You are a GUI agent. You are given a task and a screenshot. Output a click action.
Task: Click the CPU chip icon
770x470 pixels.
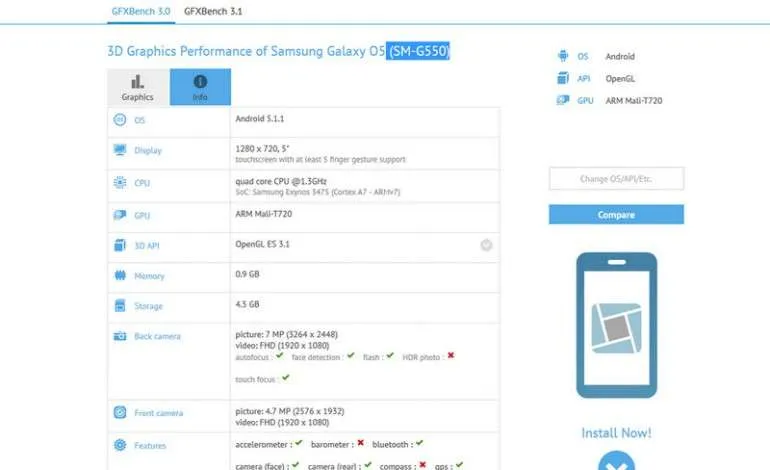click(120, 182)
